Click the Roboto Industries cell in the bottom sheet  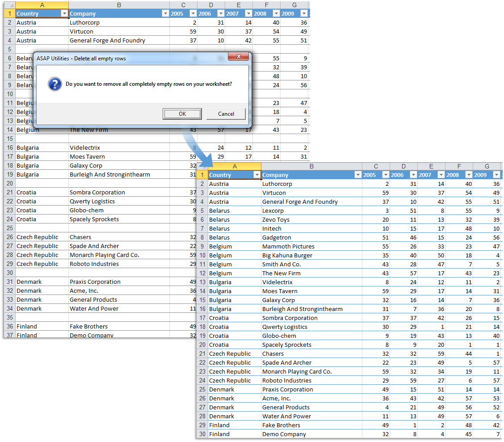[x=311, y=380]
